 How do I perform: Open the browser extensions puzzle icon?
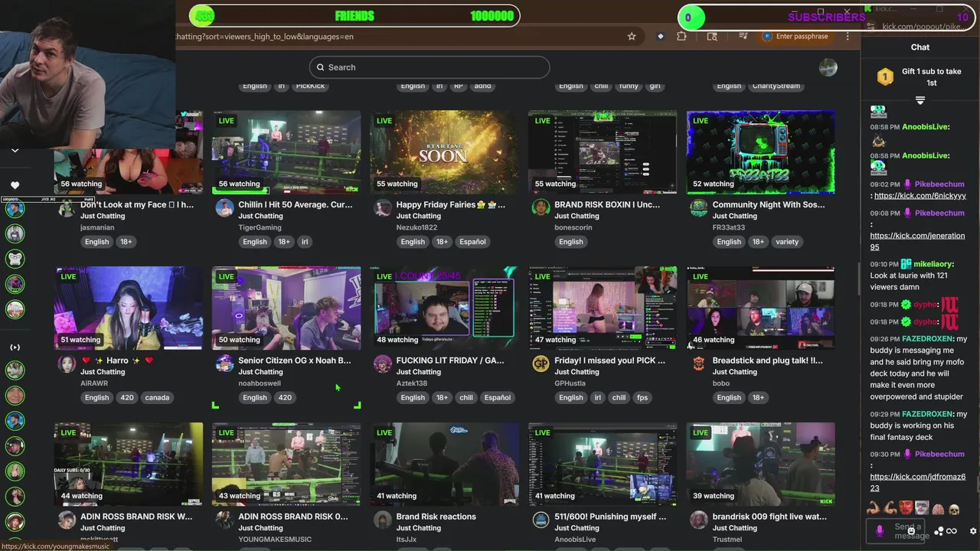pyautogui.click(x=681, y=36)
